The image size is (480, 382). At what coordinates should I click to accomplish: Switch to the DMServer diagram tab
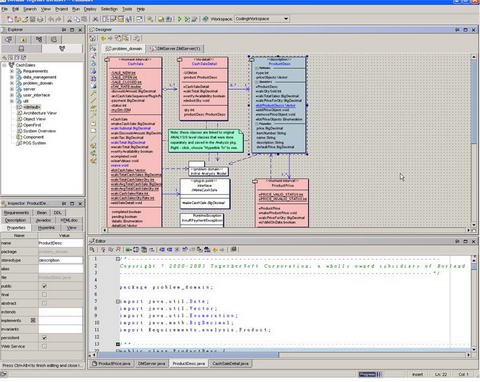(x=175, y=49)
